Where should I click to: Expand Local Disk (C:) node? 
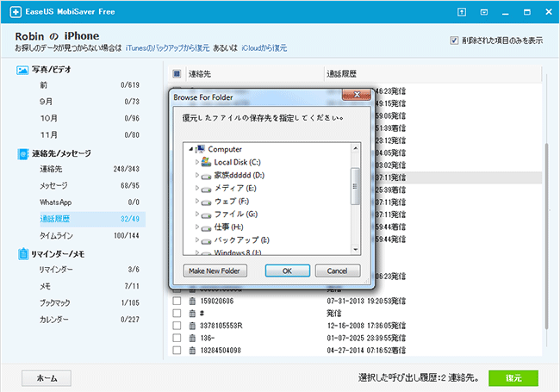coord(196,162)
